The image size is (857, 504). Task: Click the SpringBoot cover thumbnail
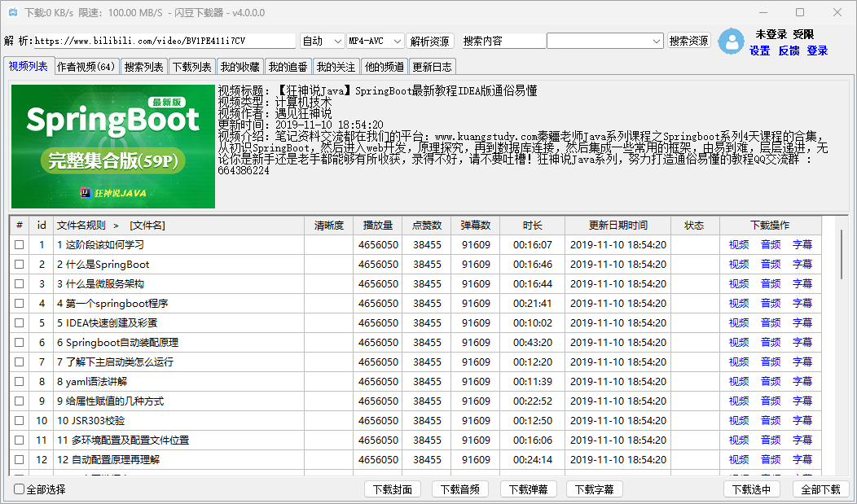click(113, 147)
